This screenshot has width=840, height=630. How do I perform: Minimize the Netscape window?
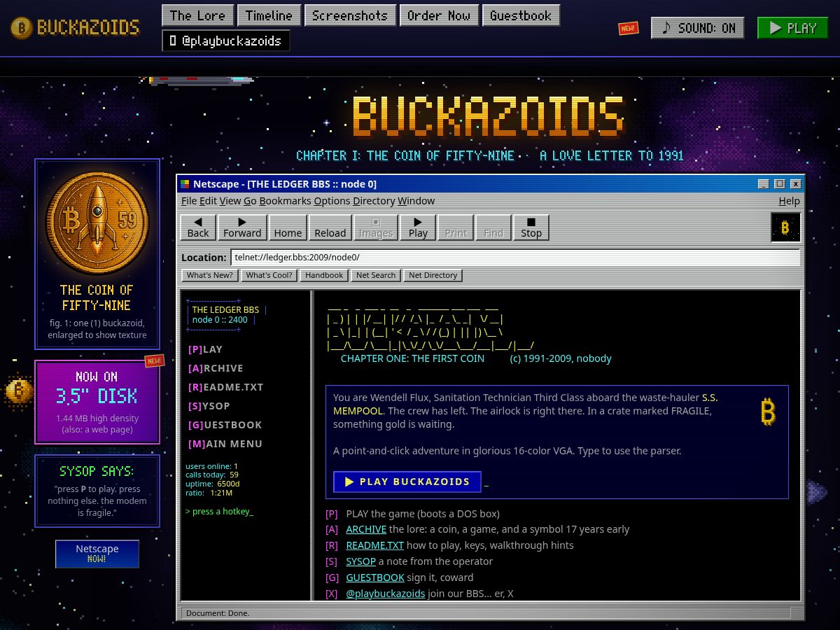(x=764, y=184)
